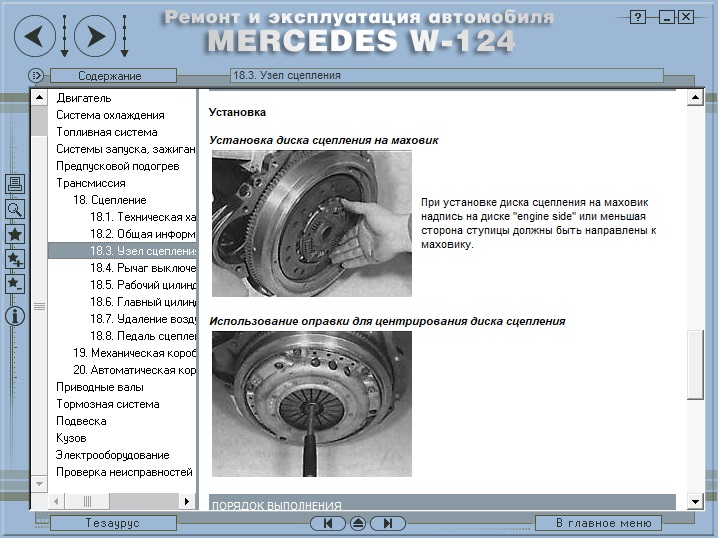Viewport: 718px width, 538px height.
Task: Select Топливная система in contents
Action: coord(107,132)
